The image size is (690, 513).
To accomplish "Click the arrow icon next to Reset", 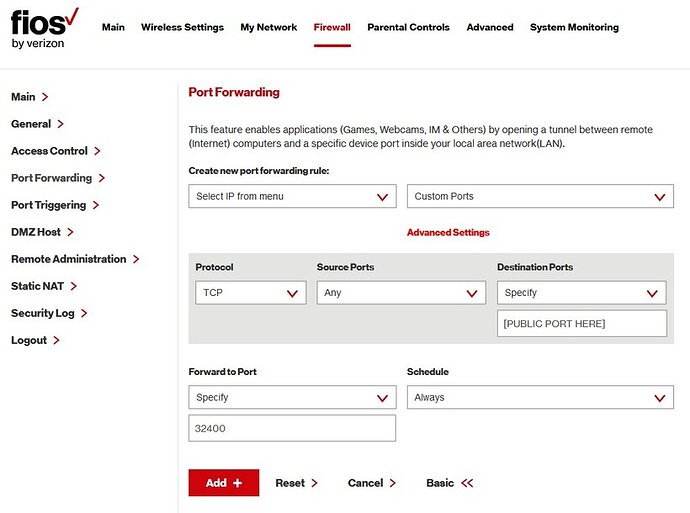I will (x=314, y=483).
